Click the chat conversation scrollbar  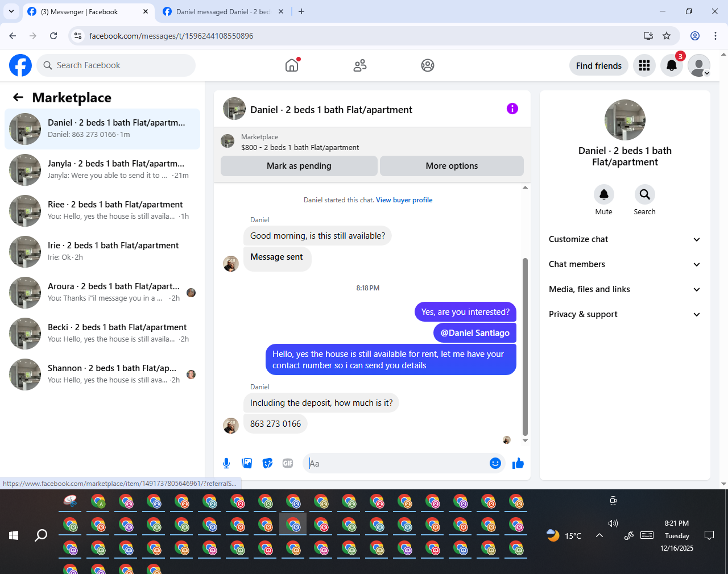525,347
